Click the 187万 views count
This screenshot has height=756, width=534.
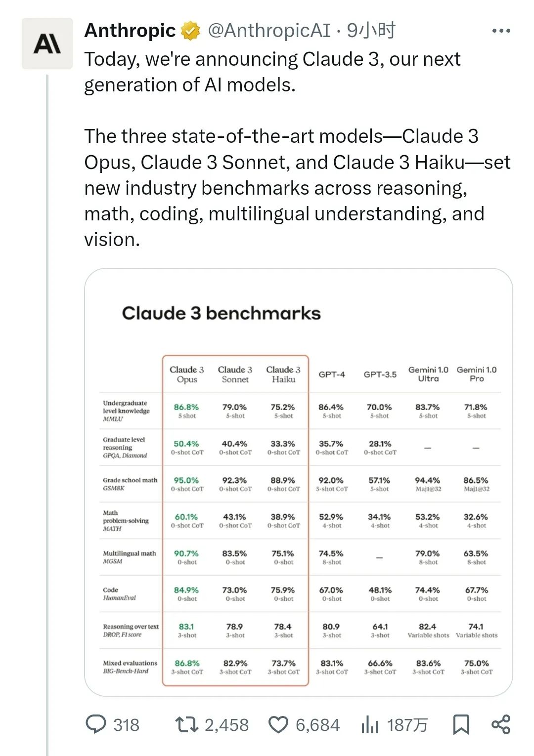(407, 725)
